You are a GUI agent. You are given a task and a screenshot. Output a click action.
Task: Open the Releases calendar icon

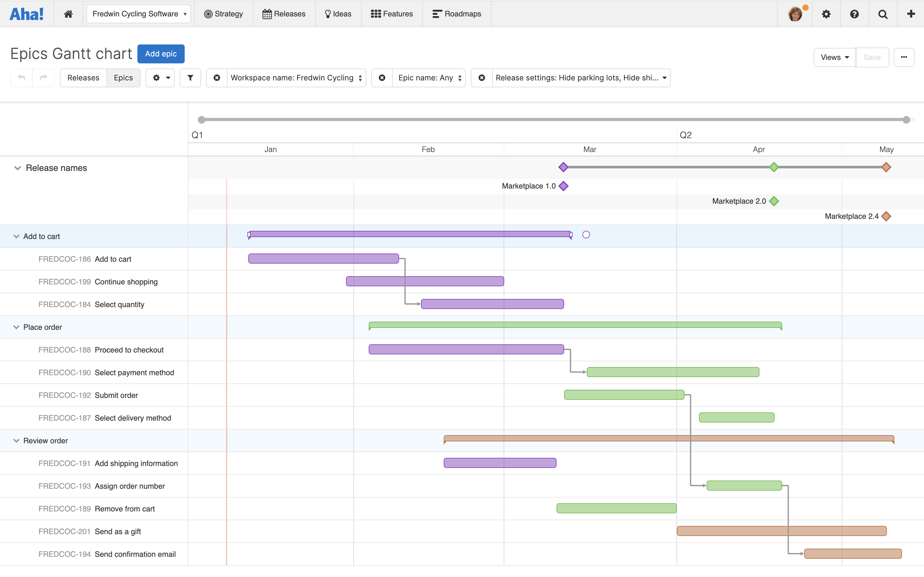coord(267,13)
